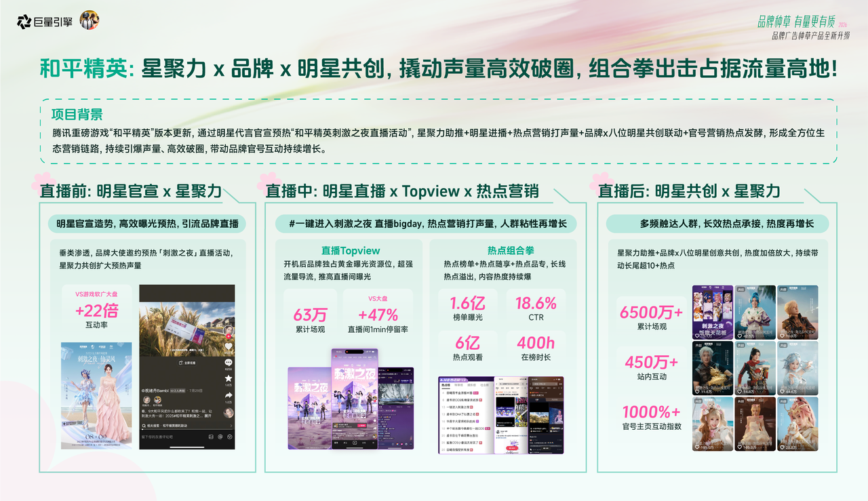Tap the comment bubble icon in the Bambi video
This screenshot has width=868, height=501.
(x=229, y=362)
